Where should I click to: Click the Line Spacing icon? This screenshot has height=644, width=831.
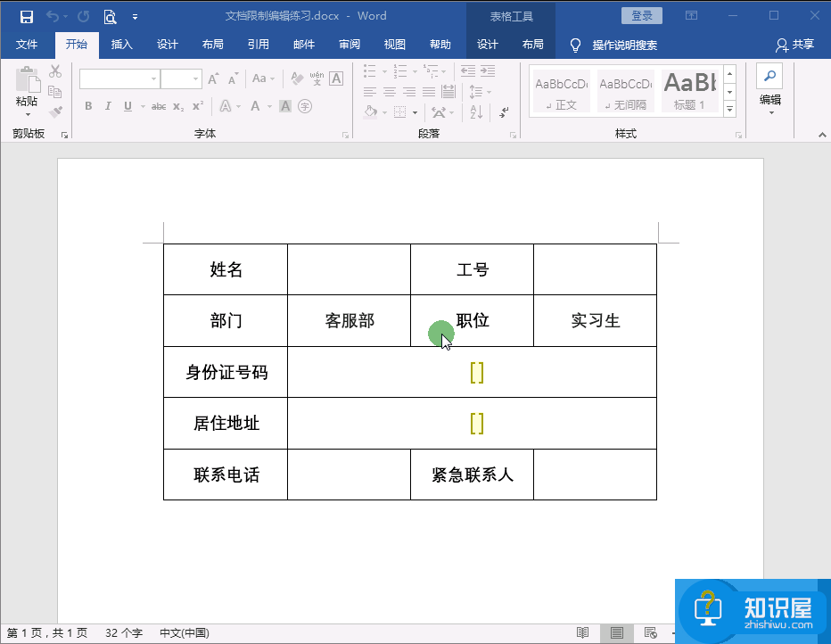pyautogui.click(x=476, y=92)
